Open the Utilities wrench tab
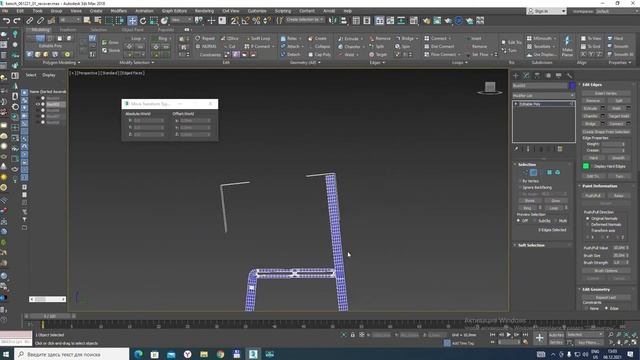Viewport: 640px width, 360px height. [569, 76]
